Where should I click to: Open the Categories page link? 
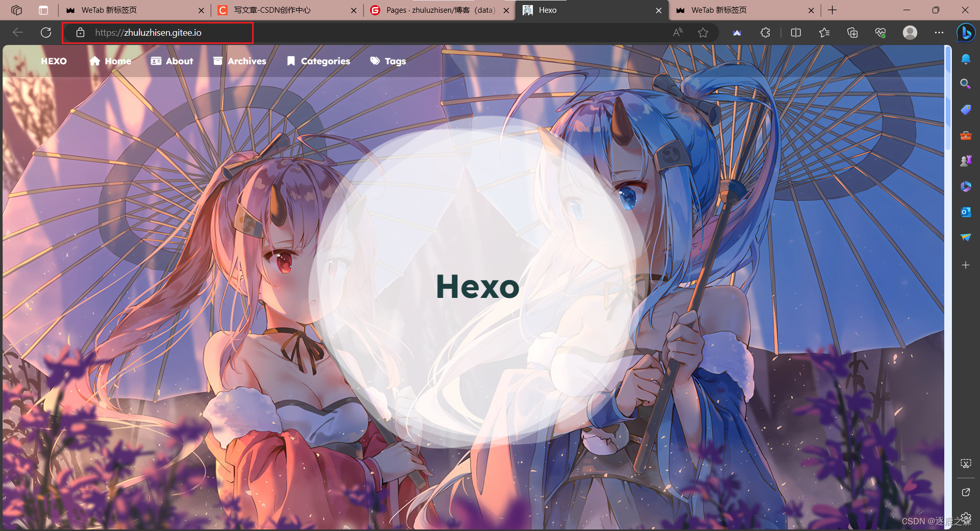pyautogui.click(x=318, y=61)
